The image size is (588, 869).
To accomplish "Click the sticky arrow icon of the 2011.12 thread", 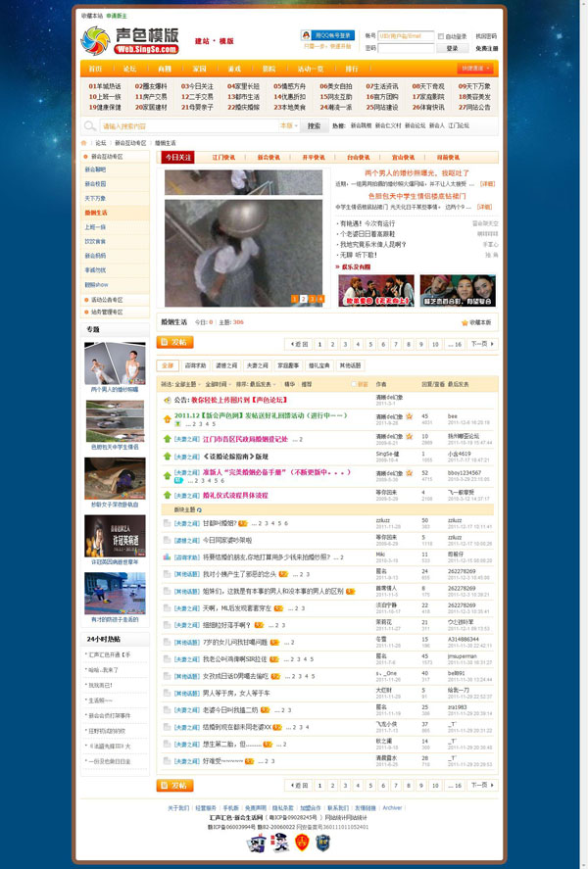I will (167, 419).
